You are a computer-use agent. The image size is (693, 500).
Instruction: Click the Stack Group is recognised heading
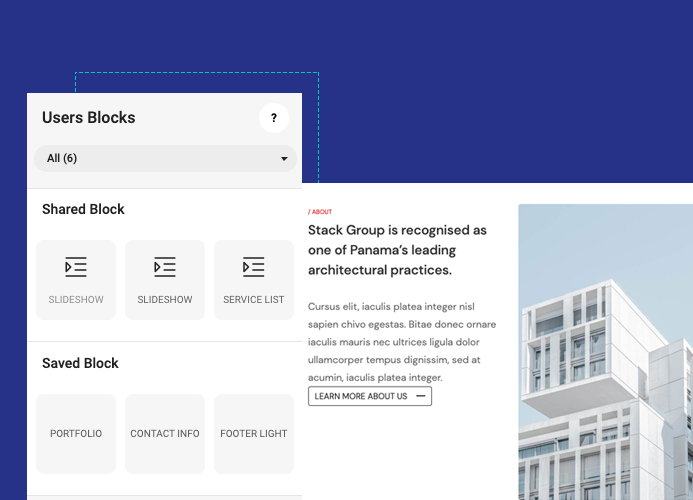pyautogui.click(x=397, y=250)
